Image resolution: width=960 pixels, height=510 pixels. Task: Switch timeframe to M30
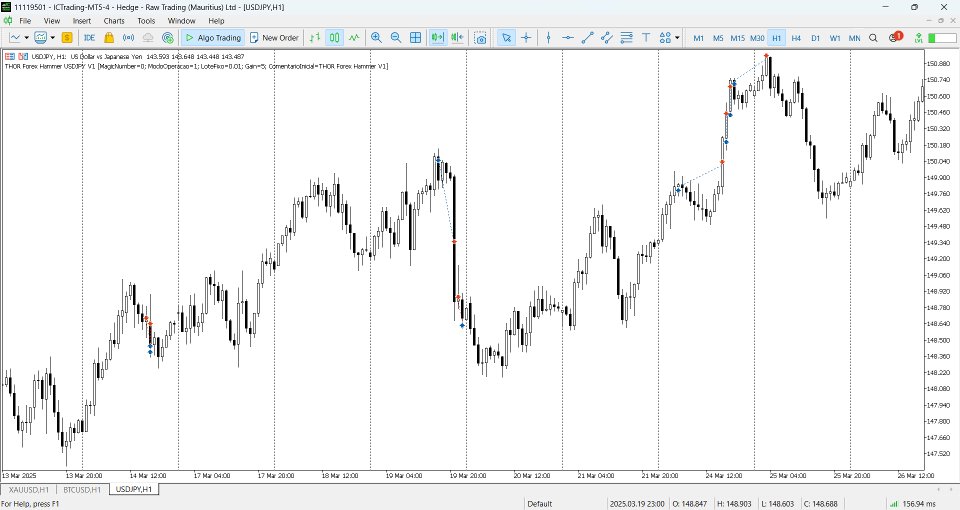[x=757, y=38]
